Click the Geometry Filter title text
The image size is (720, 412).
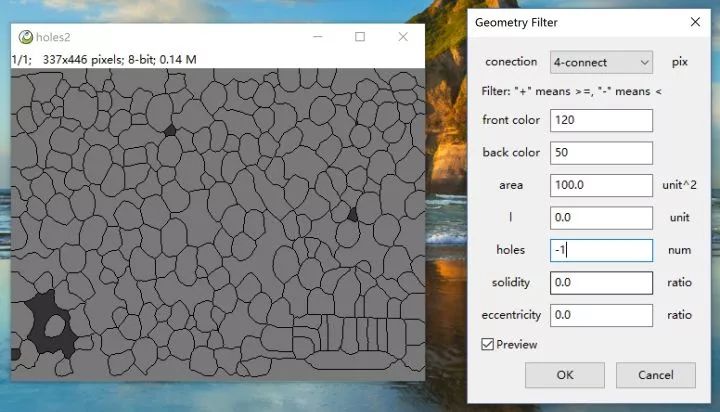point(516,23)
